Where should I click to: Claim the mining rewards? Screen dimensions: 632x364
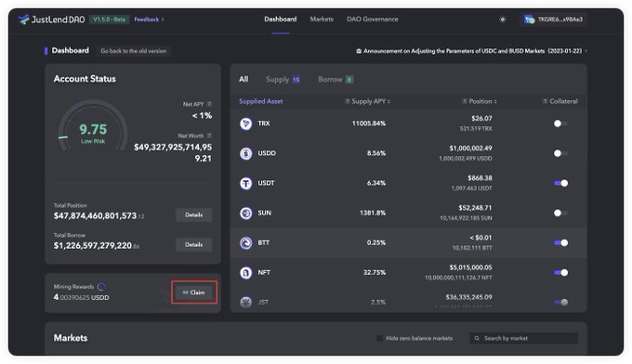194,292
